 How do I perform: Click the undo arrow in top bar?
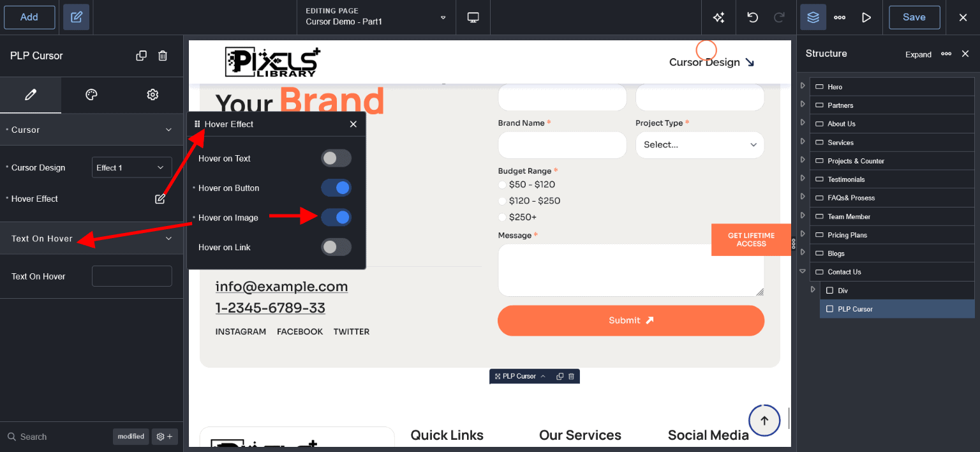tap(752, 17)
